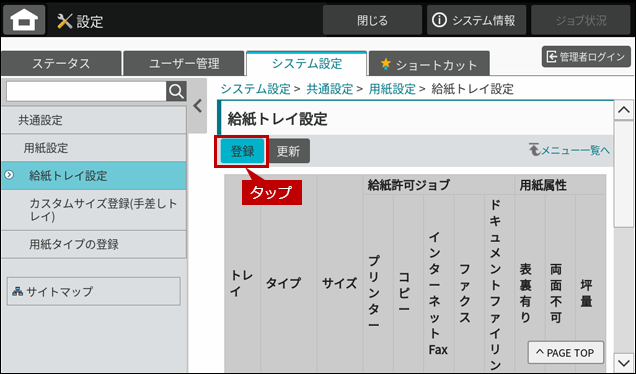Select システム設定 tab
The width and height of the screenshot is (636, 374).
click(x=307, y=63)
